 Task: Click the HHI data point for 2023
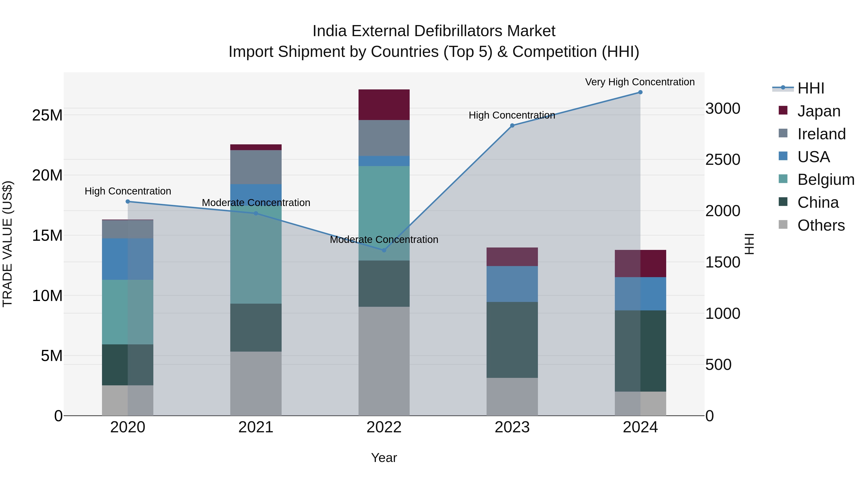(x=512, y=126)
